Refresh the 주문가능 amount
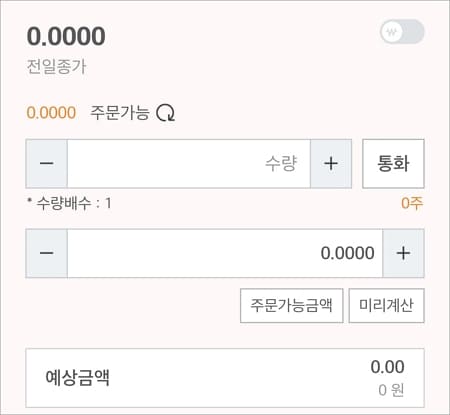The height and width of the screenshot is (415, 450). click(166, 113)
